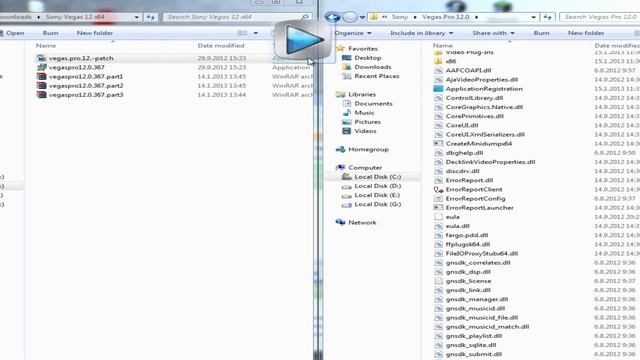Open address history dropdown in right window
The image size is (640, 360).
[533, 17]
